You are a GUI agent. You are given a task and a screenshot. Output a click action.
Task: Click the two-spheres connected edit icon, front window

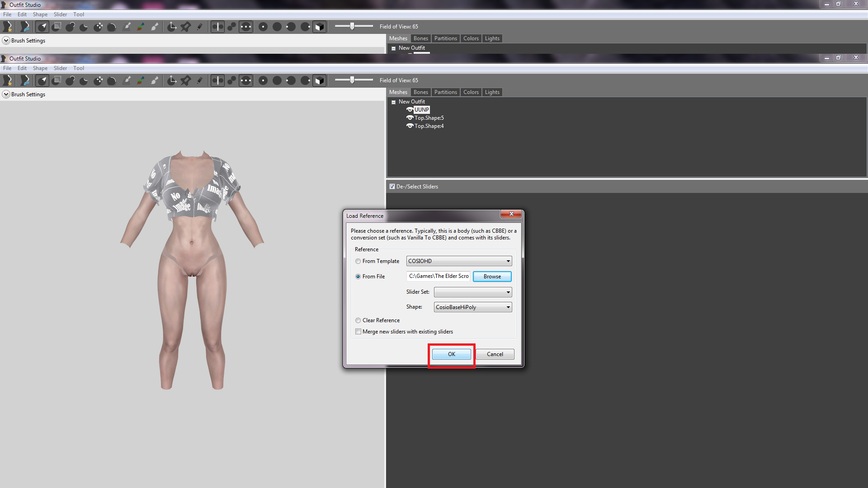tap(231, 80)
